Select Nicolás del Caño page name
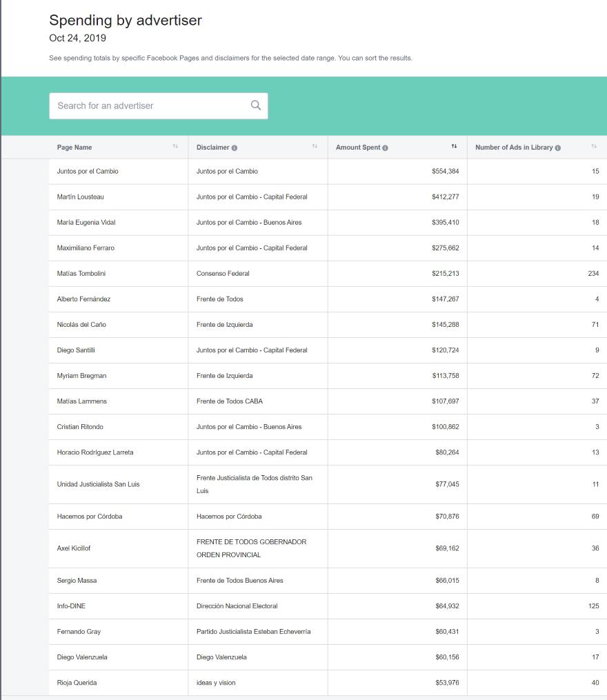The image size is (607, 700). 81,325
